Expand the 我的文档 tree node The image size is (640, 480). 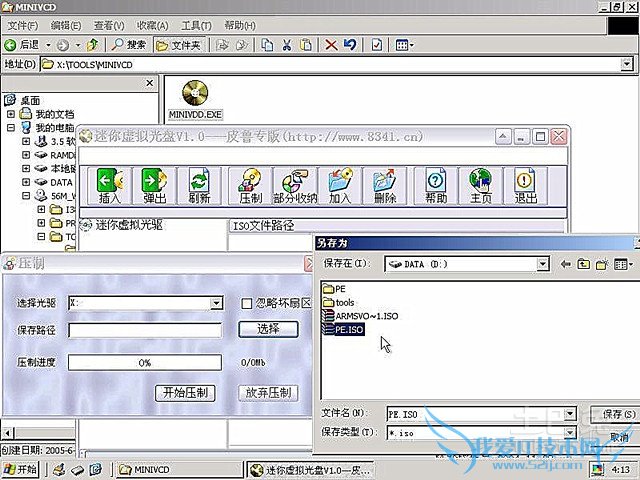tap(11, 114)
